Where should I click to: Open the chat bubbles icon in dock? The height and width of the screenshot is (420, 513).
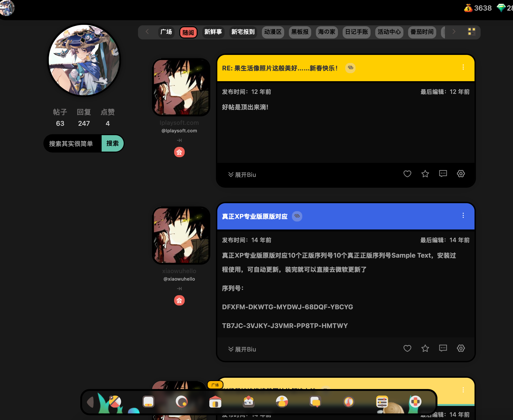coord(315,402)
